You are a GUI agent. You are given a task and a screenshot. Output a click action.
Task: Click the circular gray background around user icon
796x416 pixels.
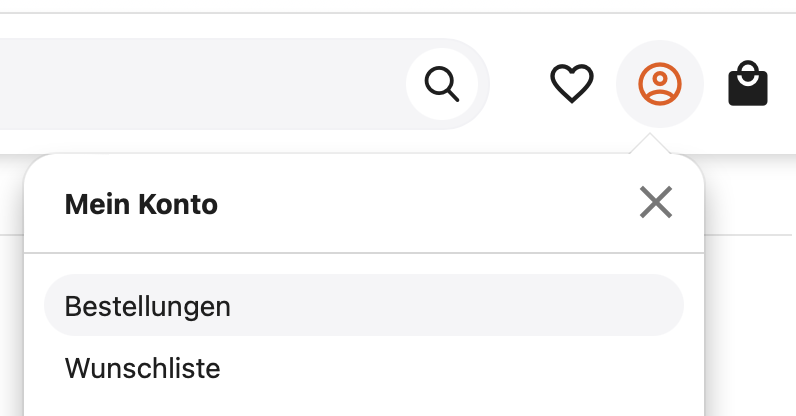point(659,84)
